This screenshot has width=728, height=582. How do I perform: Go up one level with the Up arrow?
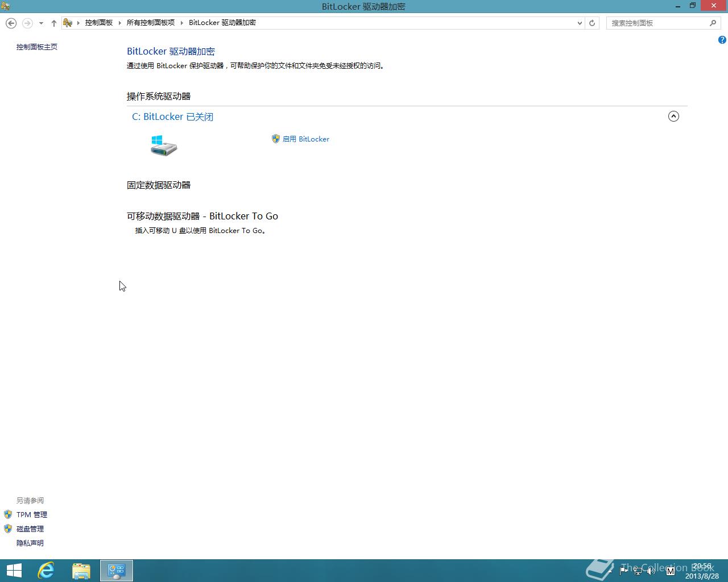(x=53, y=23)
